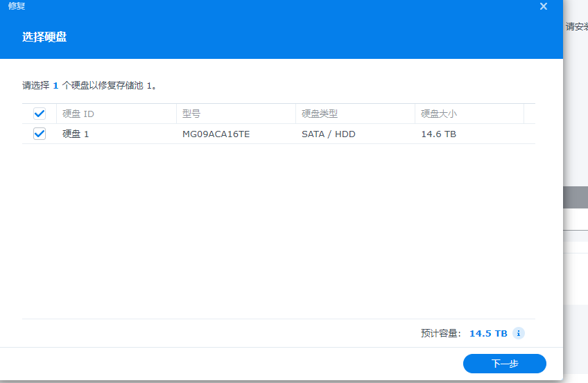
Task: Click the 14.6 TB size cell
Action: (438, 134)
